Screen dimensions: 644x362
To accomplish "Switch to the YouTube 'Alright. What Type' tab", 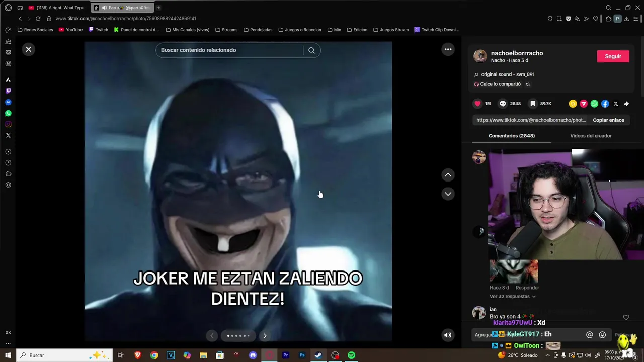I will pos(56,8).
